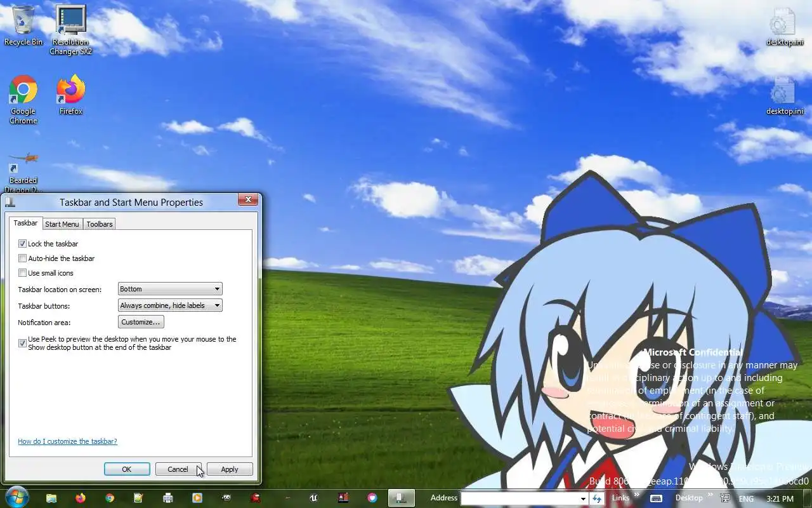
Task: Open the network icon in system tray
Action: [x=725, y=498]
